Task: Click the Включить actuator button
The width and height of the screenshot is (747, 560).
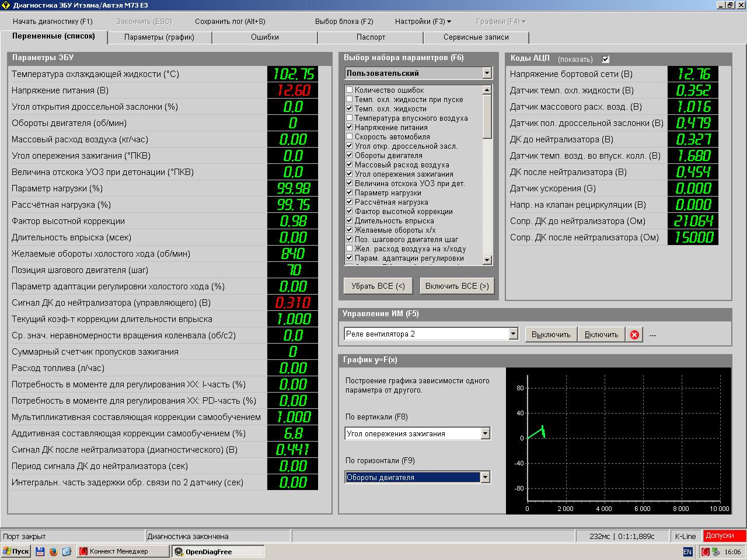Action: pos(601,335)
